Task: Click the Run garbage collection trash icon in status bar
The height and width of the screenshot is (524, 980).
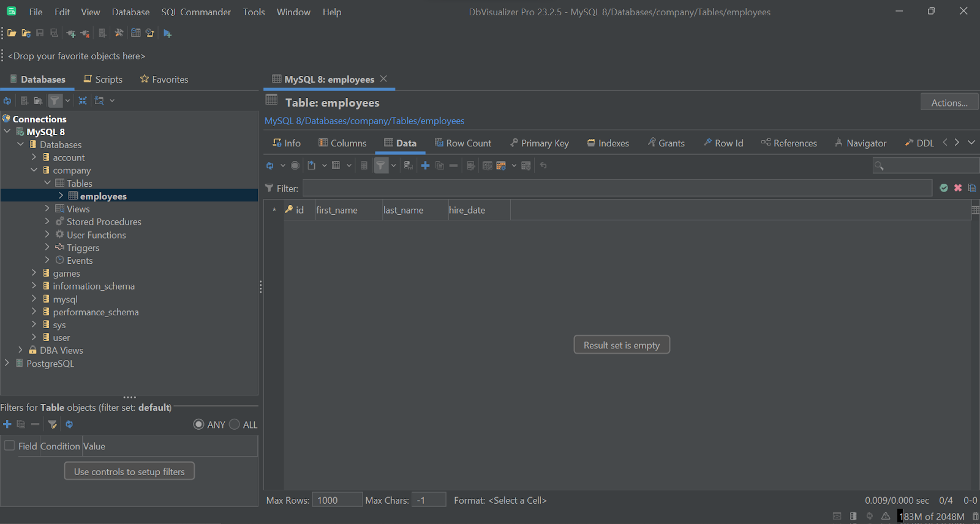Action: coord(975,517)
